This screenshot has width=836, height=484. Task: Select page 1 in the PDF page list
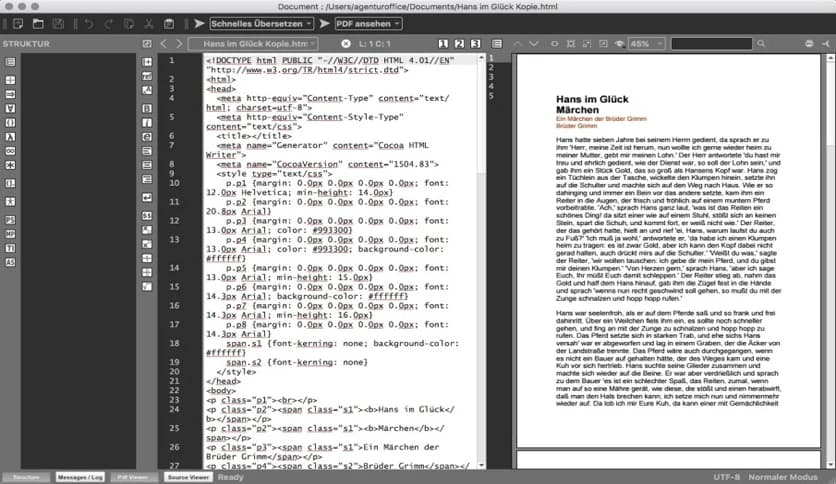491,58
